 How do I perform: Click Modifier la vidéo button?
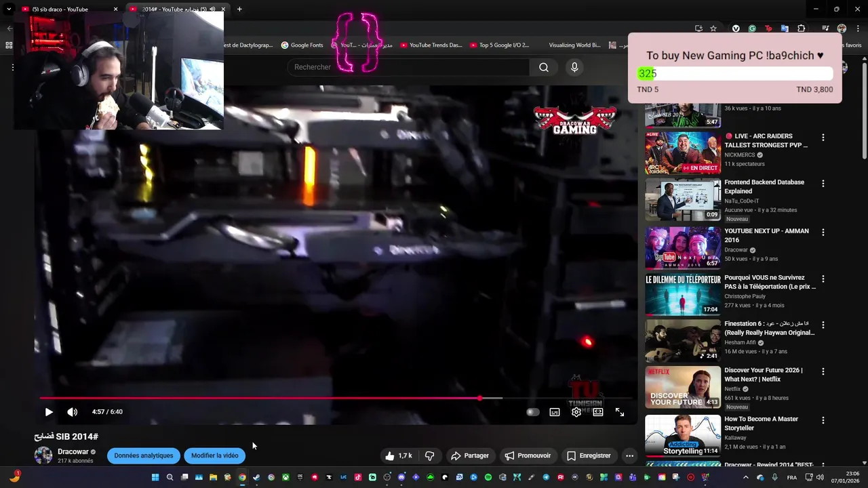(x=214, y=455)
